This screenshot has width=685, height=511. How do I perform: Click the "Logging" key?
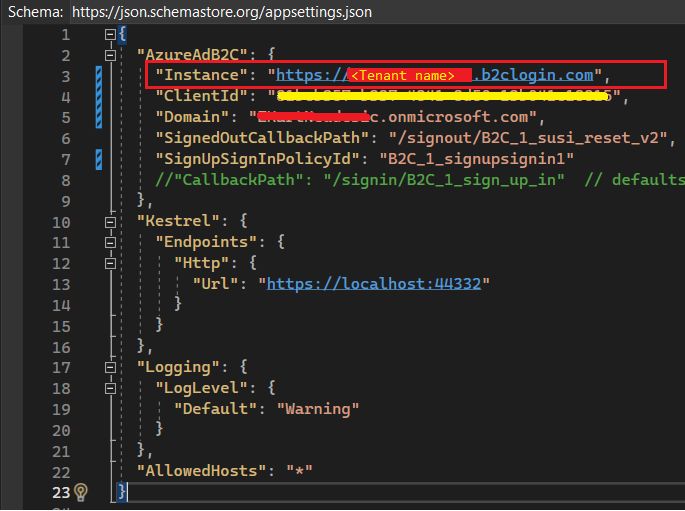[179, 367]
